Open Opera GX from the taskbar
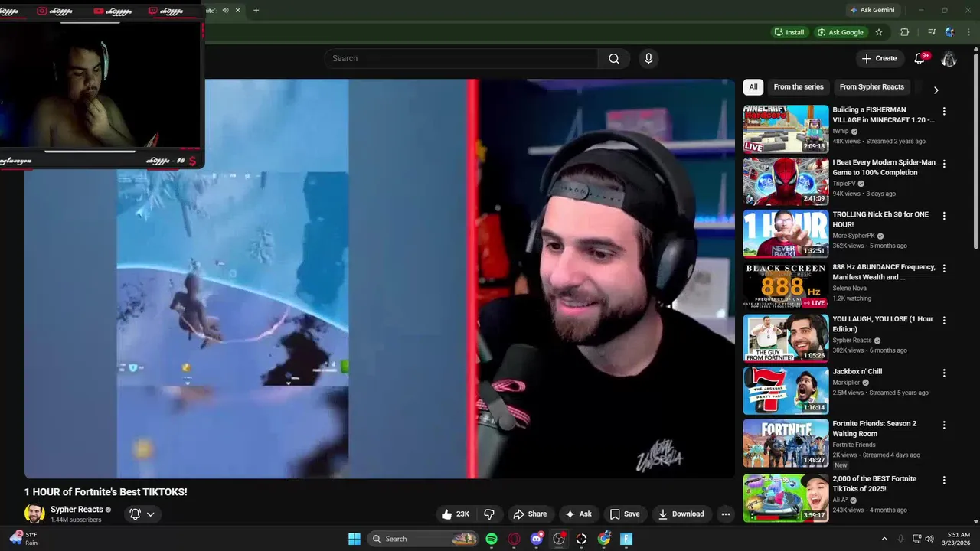 coord(514,539)
